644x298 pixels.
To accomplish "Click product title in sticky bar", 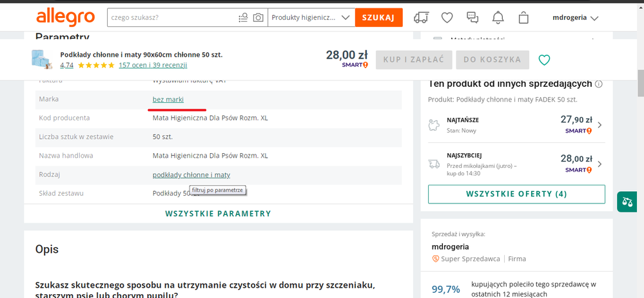I will coord(141,55).
